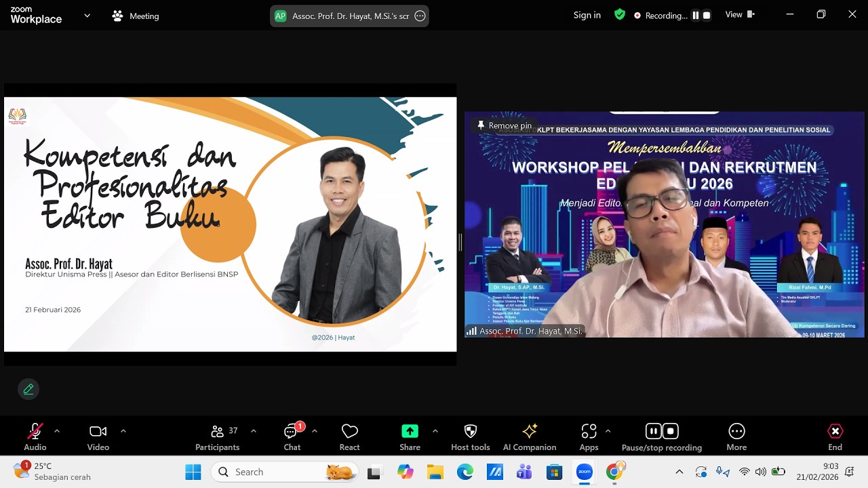868x488 pixels.
Task: Open Wi-Fi network settings tray icon
Action: (x=745, y=472)
